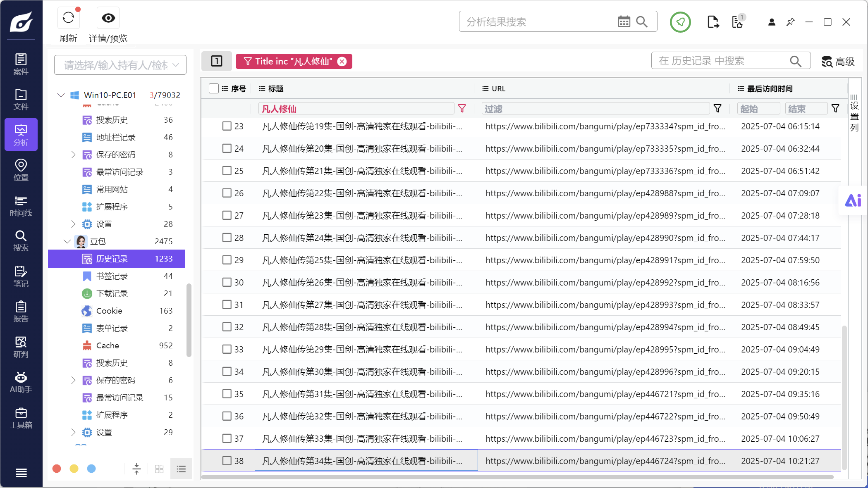
Task: Click the calendar icon in search bar
Action: (624, 21)
